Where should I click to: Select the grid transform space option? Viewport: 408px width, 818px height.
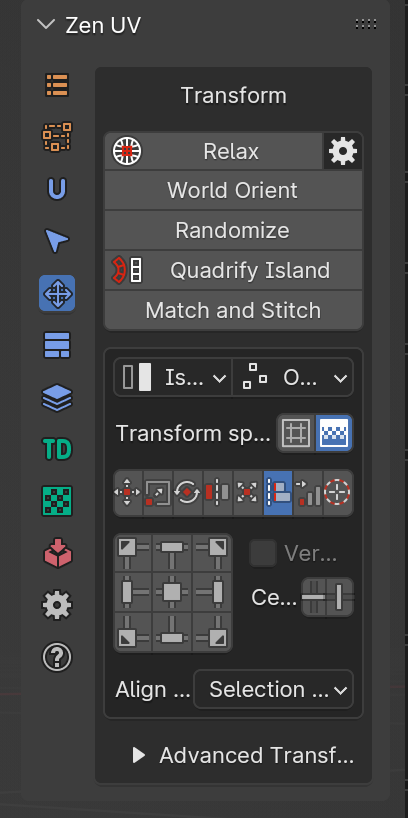click(296, 433)
